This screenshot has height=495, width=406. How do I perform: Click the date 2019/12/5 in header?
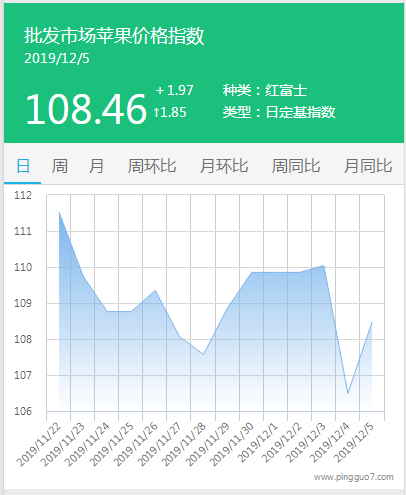coord(57,58)
